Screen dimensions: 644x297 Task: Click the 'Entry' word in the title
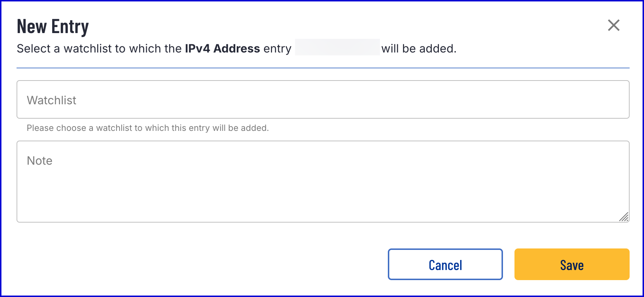pos(70,27)
